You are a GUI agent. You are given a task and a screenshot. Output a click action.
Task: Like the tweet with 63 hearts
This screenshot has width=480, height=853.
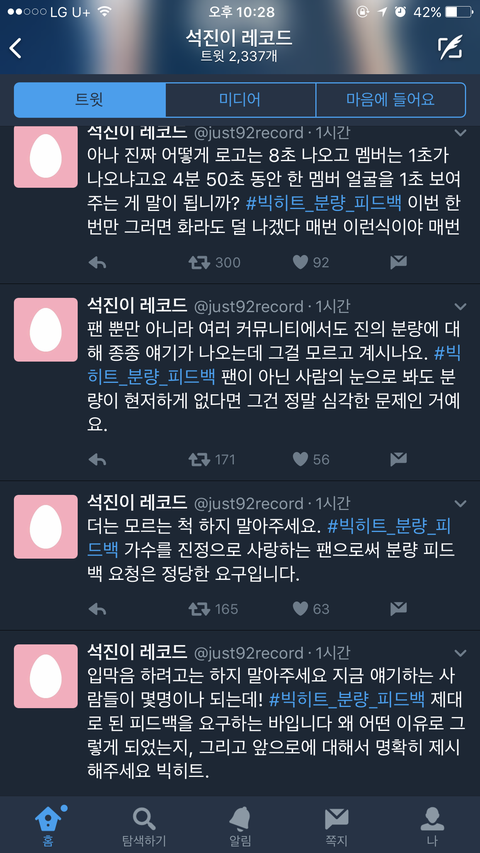300,609
